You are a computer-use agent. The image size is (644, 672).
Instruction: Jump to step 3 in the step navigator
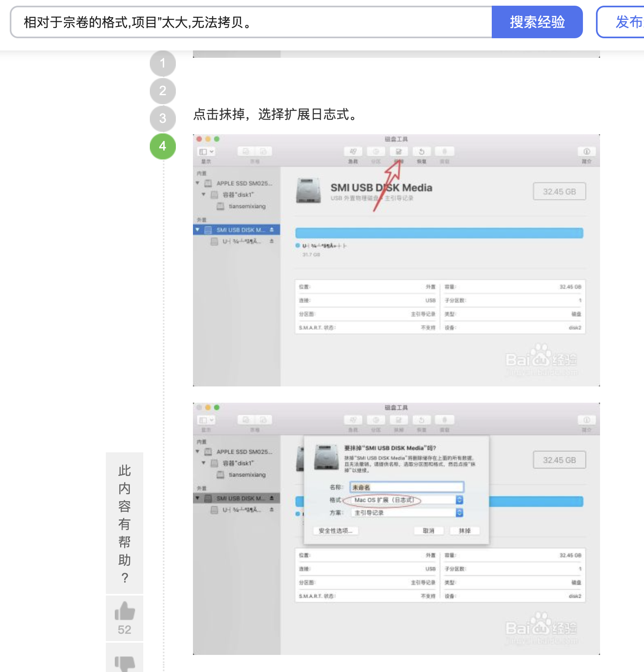pos(163,118)
